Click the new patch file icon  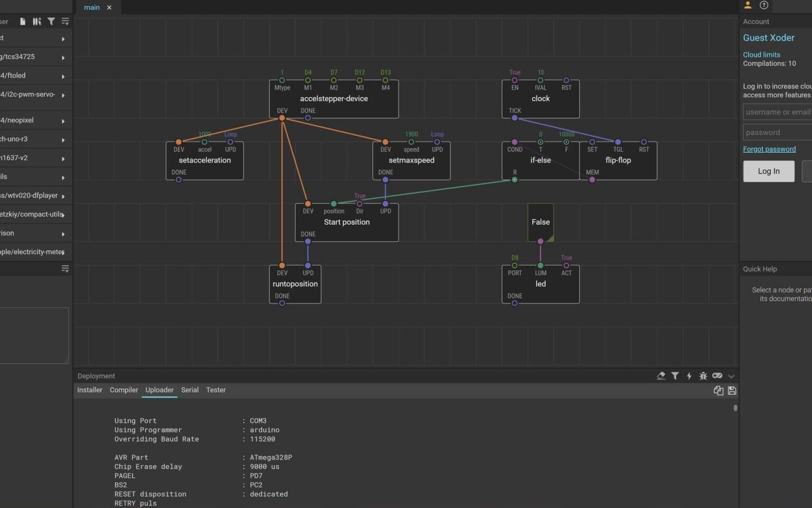pos(23,22)
